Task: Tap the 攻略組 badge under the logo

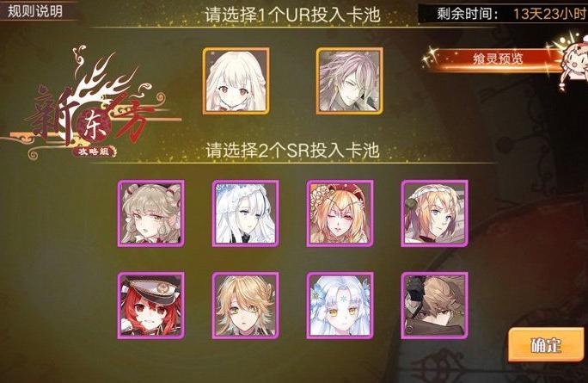Action: point(94,151)
